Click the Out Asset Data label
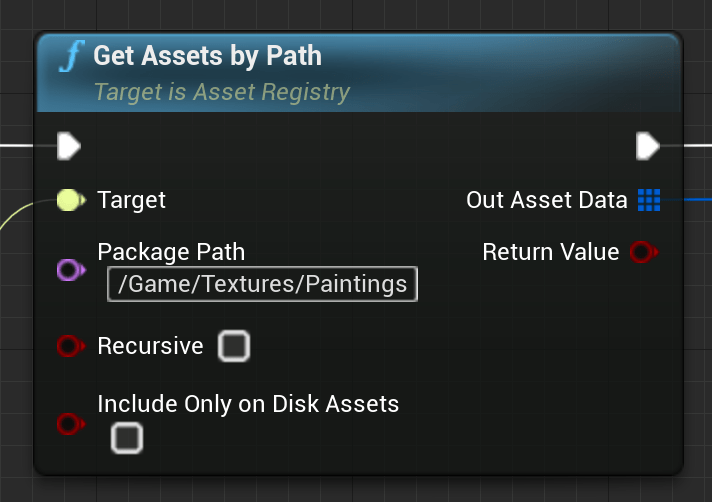 click(546, 200)
